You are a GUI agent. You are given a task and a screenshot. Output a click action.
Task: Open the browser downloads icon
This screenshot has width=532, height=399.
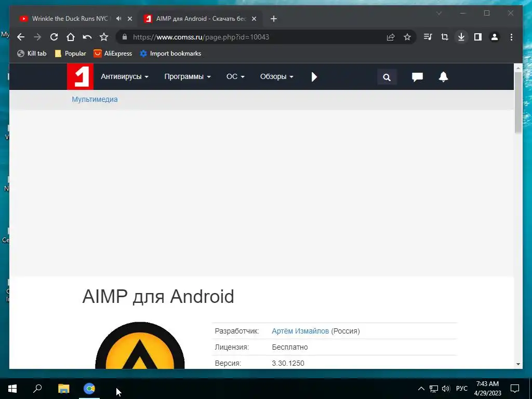[x=461, y=37]
